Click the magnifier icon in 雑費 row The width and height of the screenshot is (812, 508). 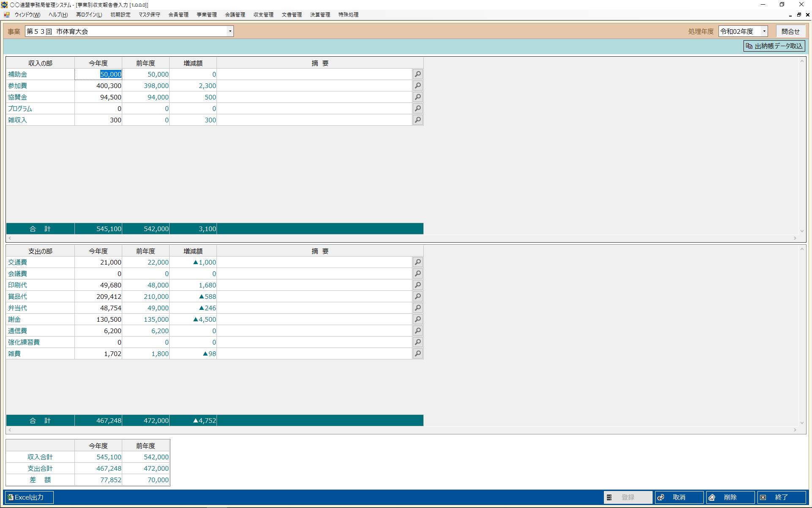417,353
